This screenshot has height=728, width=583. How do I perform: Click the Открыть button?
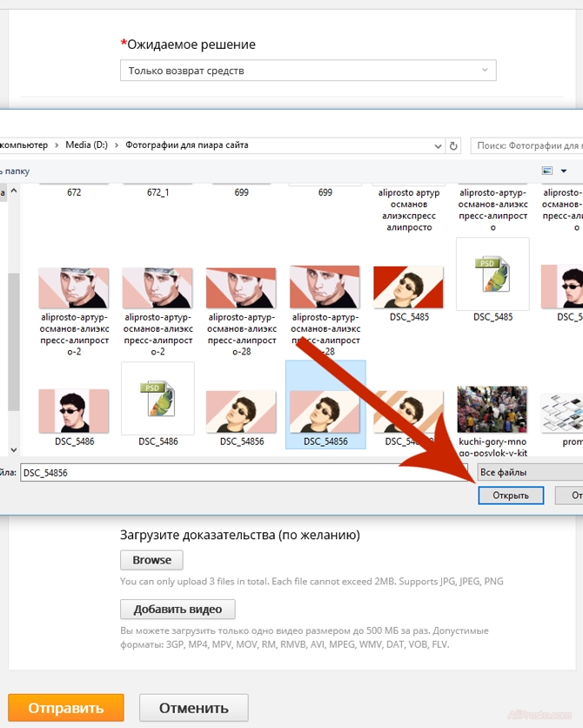coord(510,495)
